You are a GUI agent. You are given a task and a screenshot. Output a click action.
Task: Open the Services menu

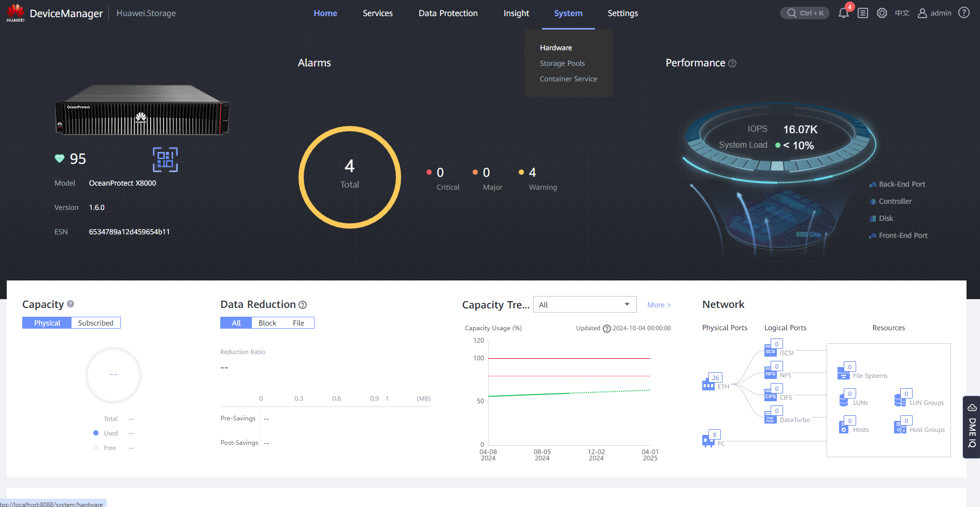click(x=378, y=13)
